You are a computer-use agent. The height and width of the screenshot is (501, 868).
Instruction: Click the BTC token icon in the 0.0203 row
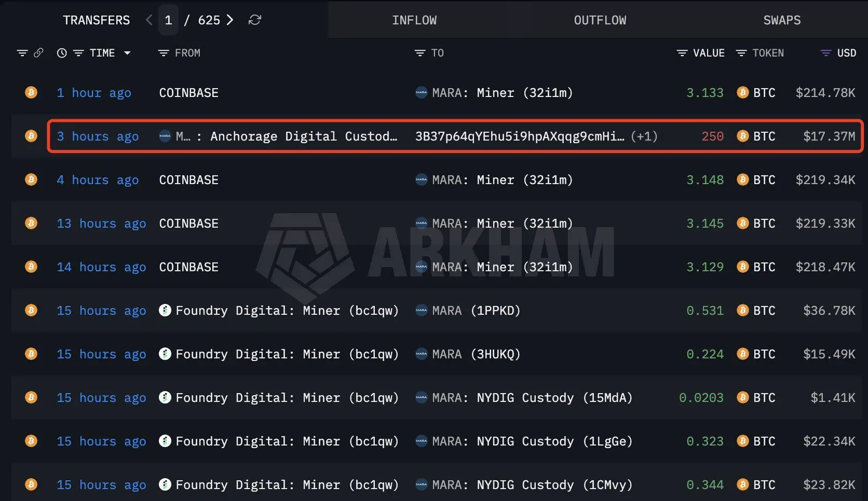[743, 397]
